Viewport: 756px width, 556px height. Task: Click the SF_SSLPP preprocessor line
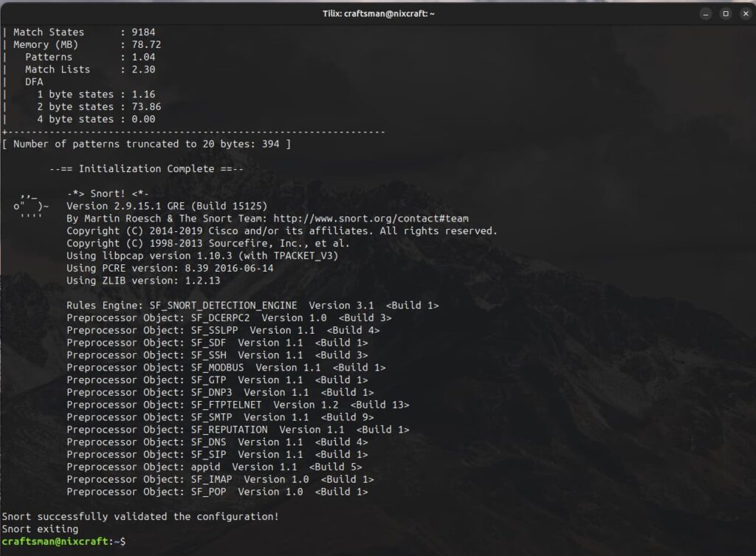[223, 330]
